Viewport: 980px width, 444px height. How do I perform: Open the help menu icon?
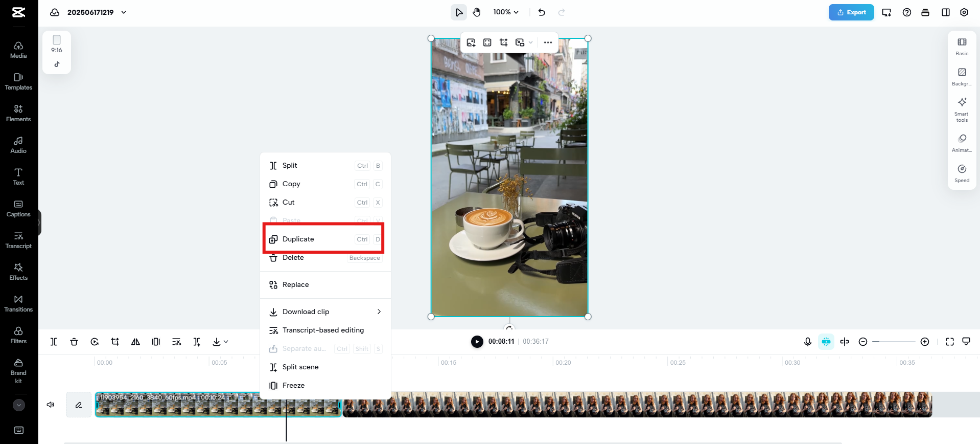907,12
